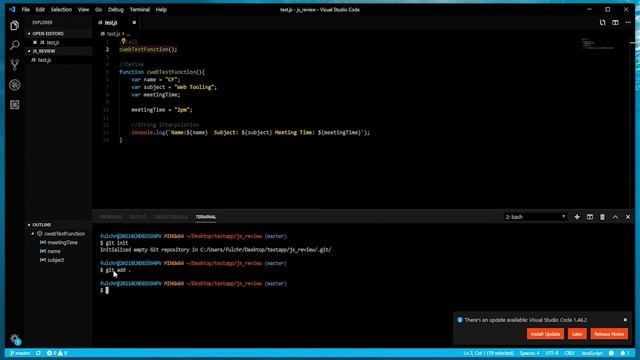Switch to the Problems panel tab
This screenshot has width=640, height=360.
click(111, 217)
